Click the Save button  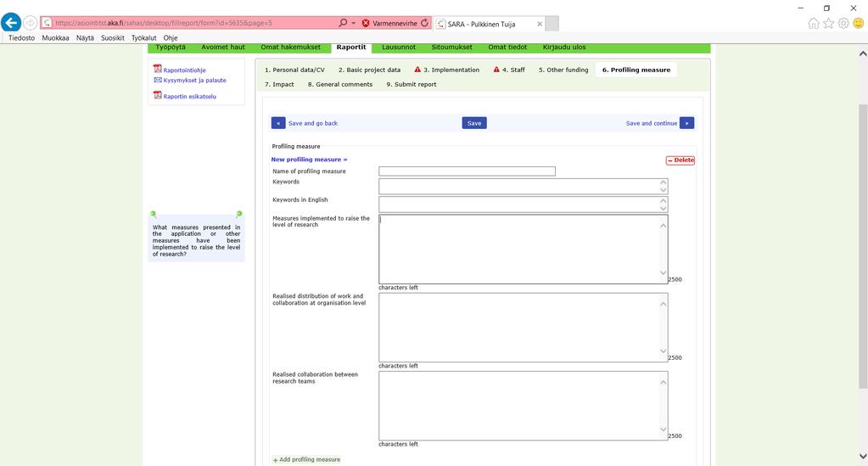pos(474,123)
